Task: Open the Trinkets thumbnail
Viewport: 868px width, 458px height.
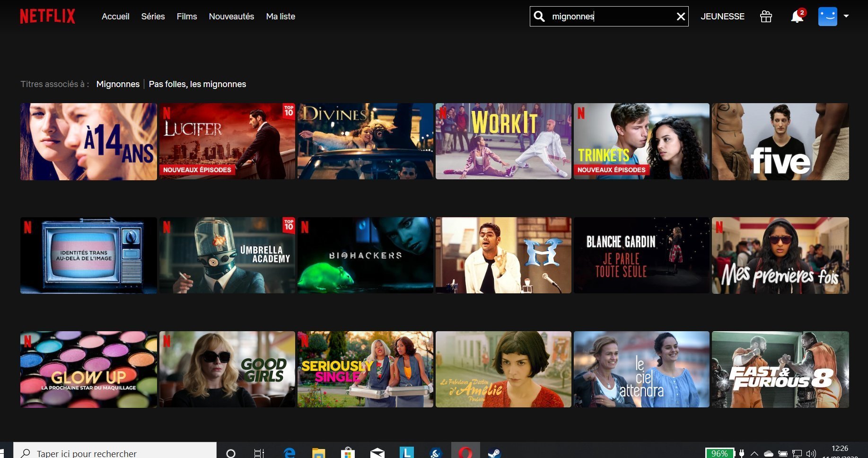Action: pyautogui.click(x=641, y=141)
